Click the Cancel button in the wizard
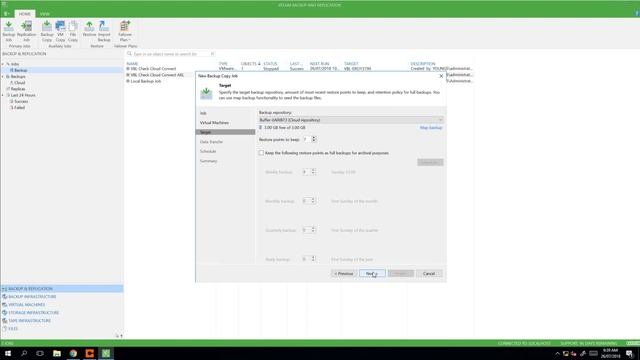 click(429, 273)
